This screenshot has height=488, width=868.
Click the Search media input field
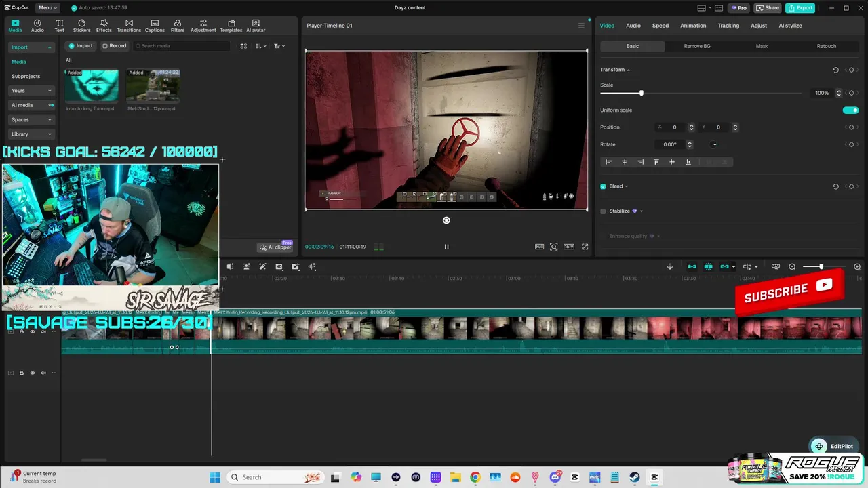[x=181, y=46]
